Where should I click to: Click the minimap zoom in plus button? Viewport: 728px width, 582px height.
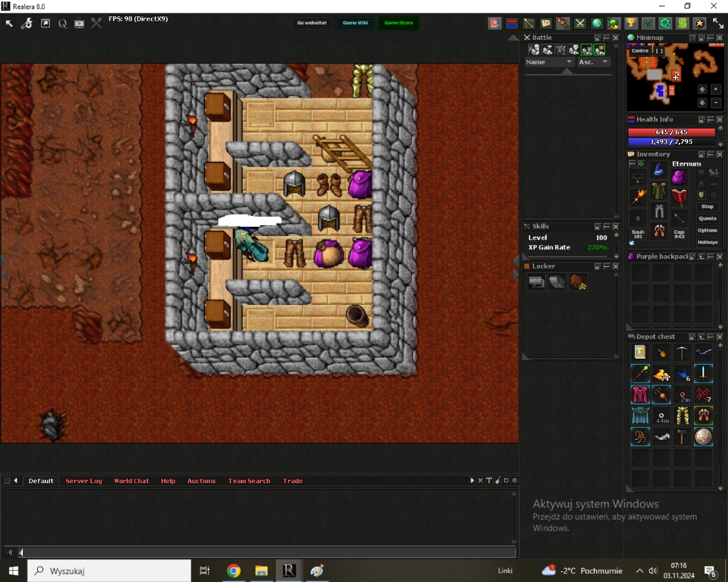pos(715,89)
